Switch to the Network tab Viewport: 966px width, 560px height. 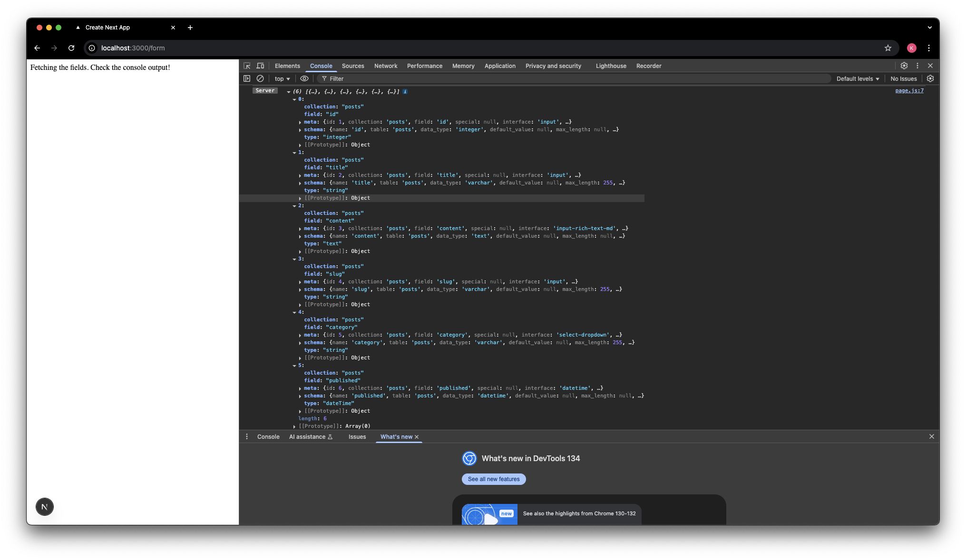385,66
